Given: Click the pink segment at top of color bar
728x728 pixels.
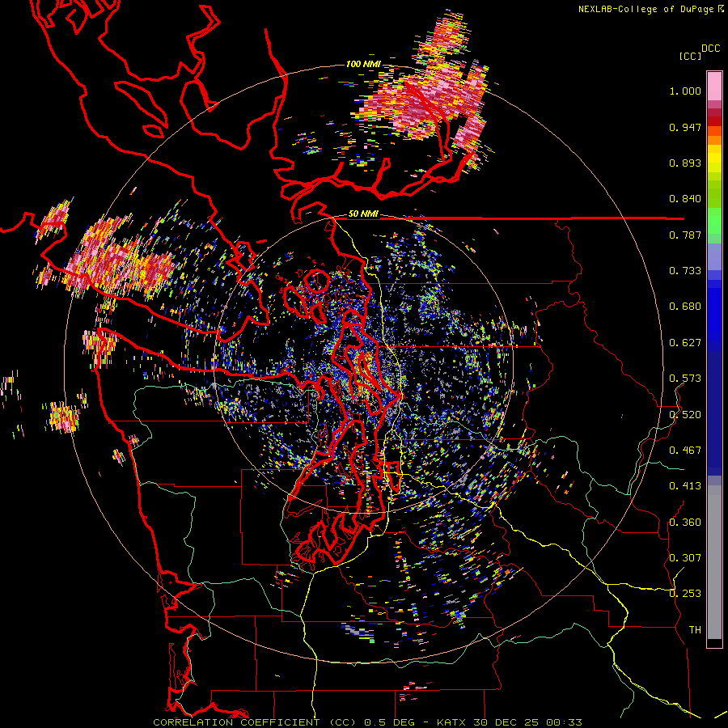Looking at the screenshot, I should coord(714,87).
